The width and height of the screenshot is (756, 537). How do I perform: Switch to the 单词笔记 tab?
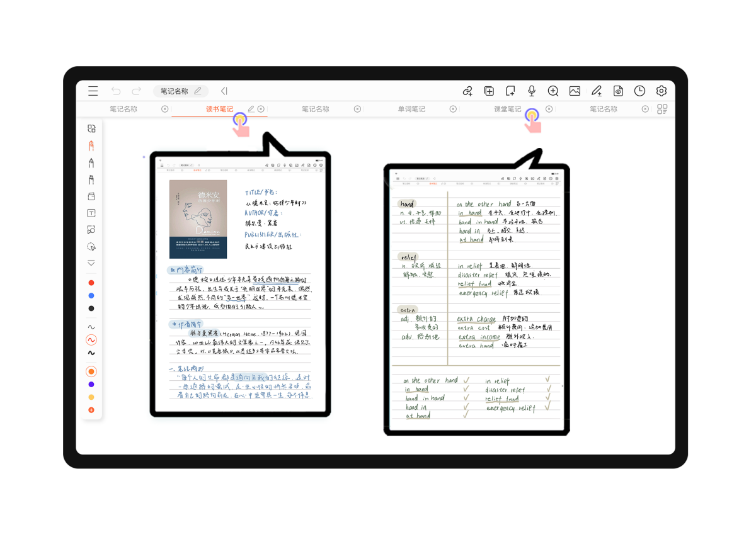click(x=411, y=110)
